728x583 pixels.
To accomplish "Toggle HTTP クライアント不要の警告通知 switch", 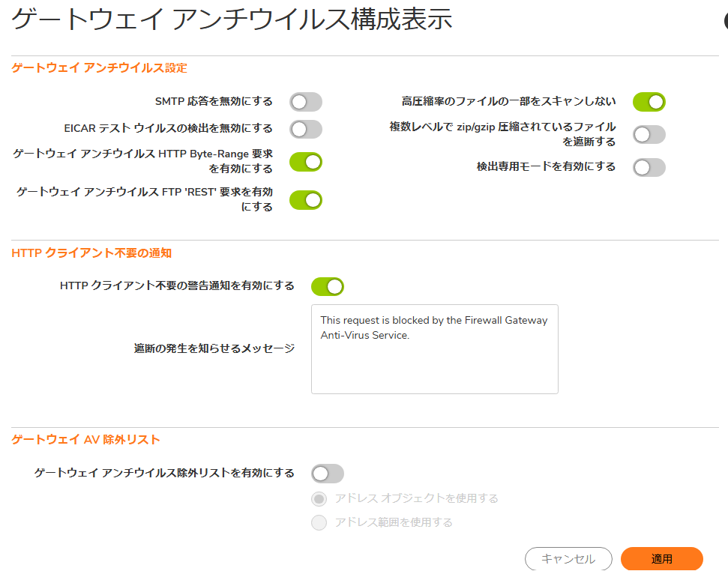I will [328, 287].
